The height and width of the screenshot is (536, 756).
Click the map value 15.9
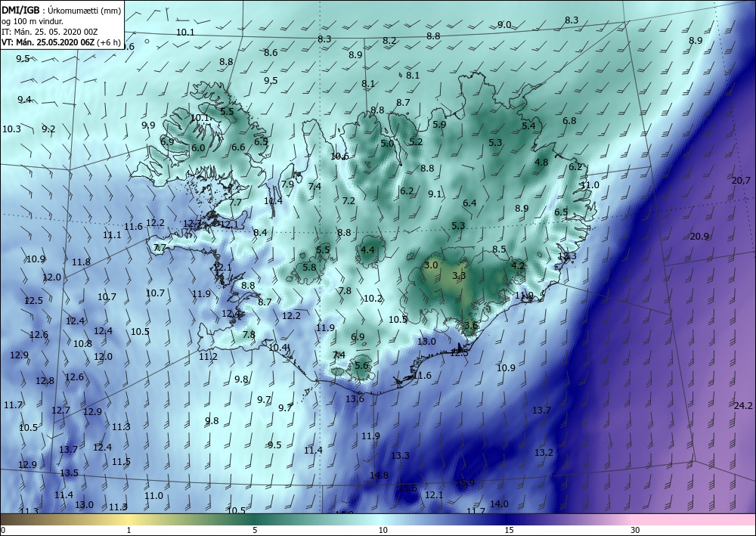pos(465,483)
